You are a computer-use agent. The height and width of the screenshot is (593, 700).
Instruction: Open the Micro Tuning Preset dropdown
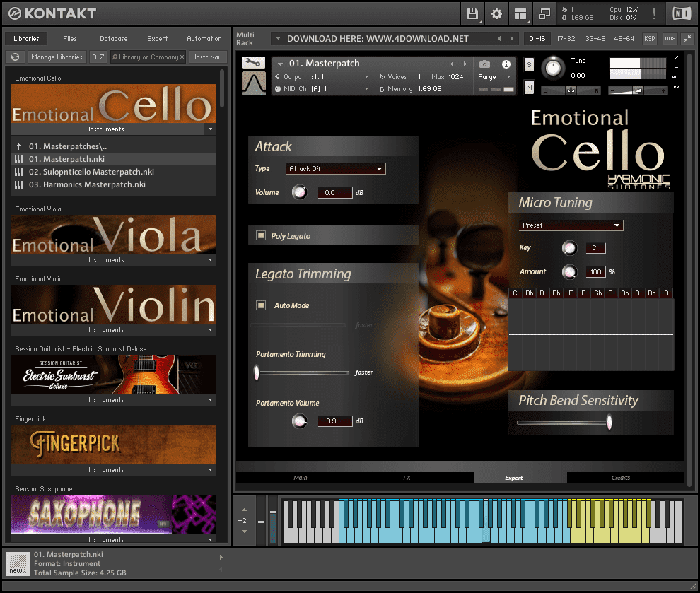[x=570, y=225]
